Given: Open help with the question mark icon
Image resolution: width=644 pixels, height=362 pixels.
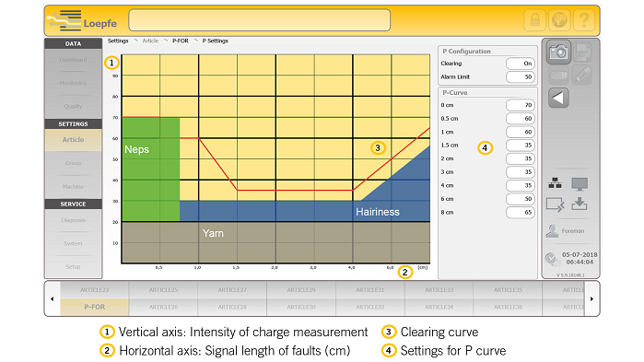Looking at the screenshot, I should coord(583,20).
